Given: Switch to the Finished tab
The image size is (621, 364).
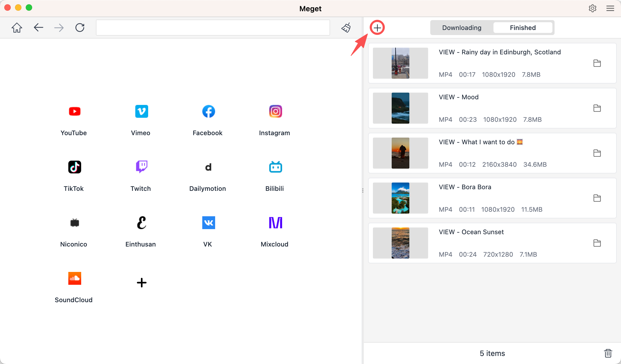Looking at the screenshot, I should 523,28.
